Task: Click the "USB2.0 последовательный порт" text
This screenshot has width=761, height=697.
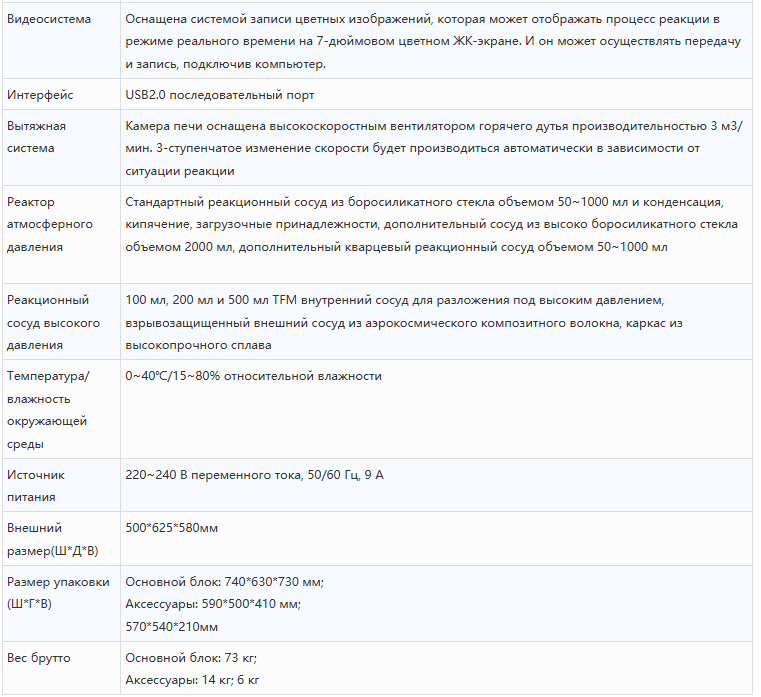Action: pos(220,95)
